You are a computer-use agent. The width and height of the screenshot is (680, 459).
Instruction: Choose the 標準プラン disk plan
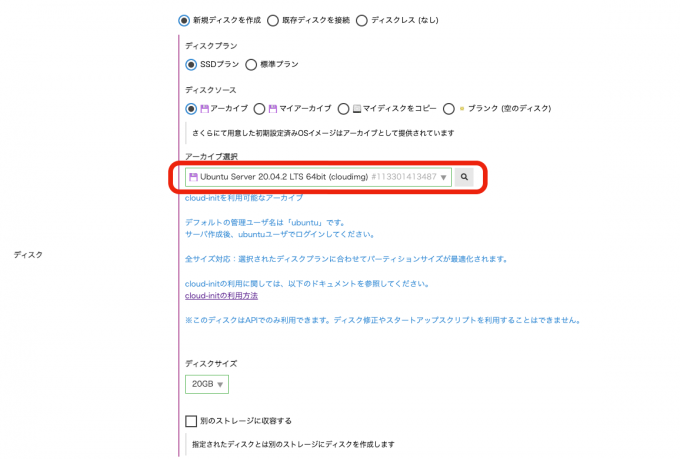251,65
